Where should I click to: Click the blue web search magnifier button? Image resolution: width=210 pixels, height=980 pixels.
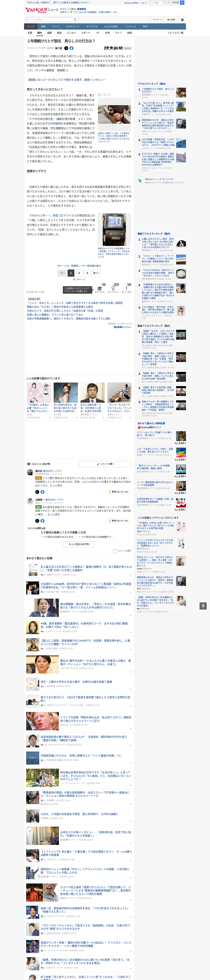tap(182, 3)
